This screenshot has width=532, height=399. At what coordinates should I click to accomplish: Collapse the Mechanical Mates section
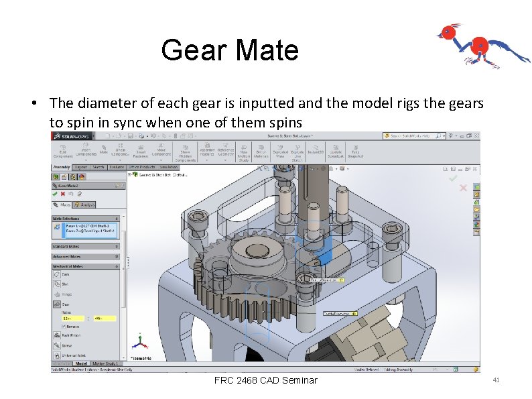pyautogui.click(x=117, y=266)
